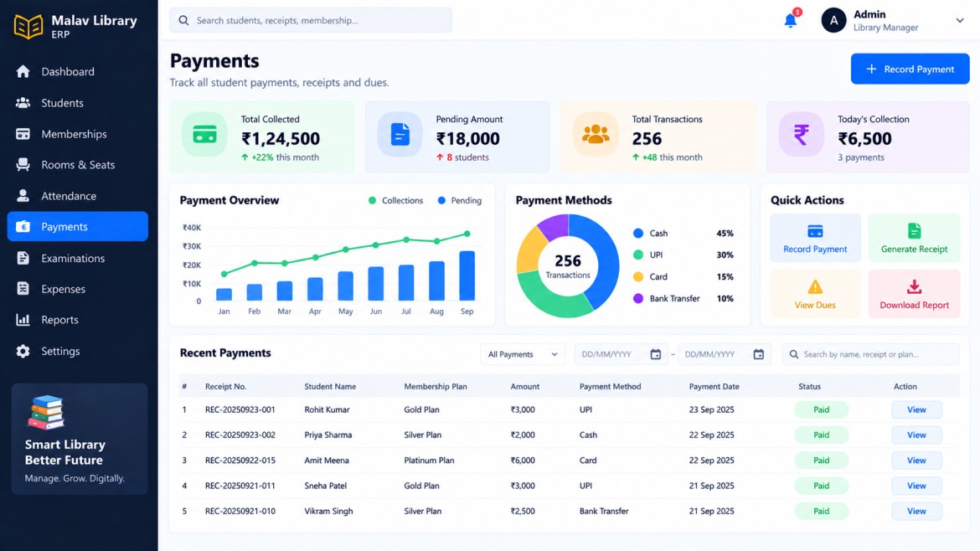This screenshot has width=980, height=551.
Task: Open the Dashboard page
Action: pyautogui.click(x=78, y=71)
